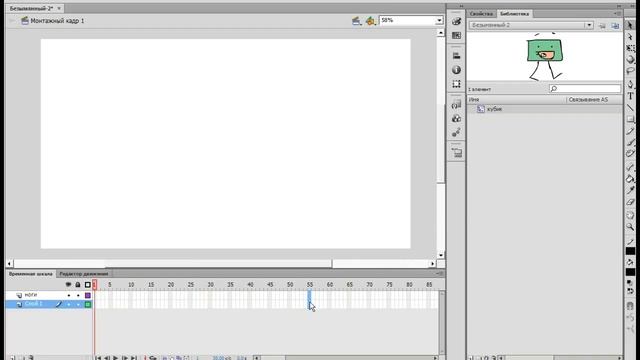The height and width of the screenshot is (360, 640).
Task: Toggle purple outline square of ноги layer
Action: coord(88,295)
